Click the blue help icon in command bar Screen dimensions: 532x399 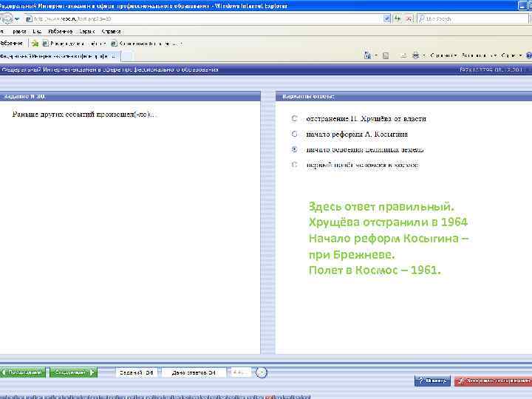click(x=529, y=55)
